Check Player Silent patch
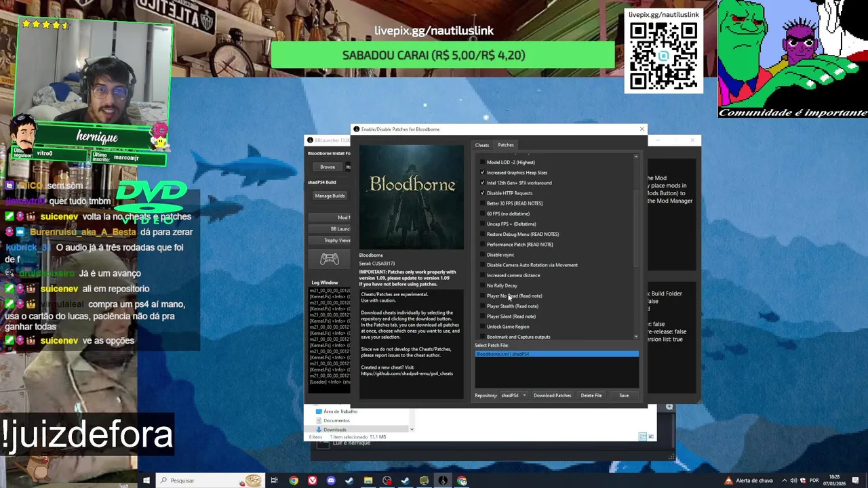 [483, 316]
